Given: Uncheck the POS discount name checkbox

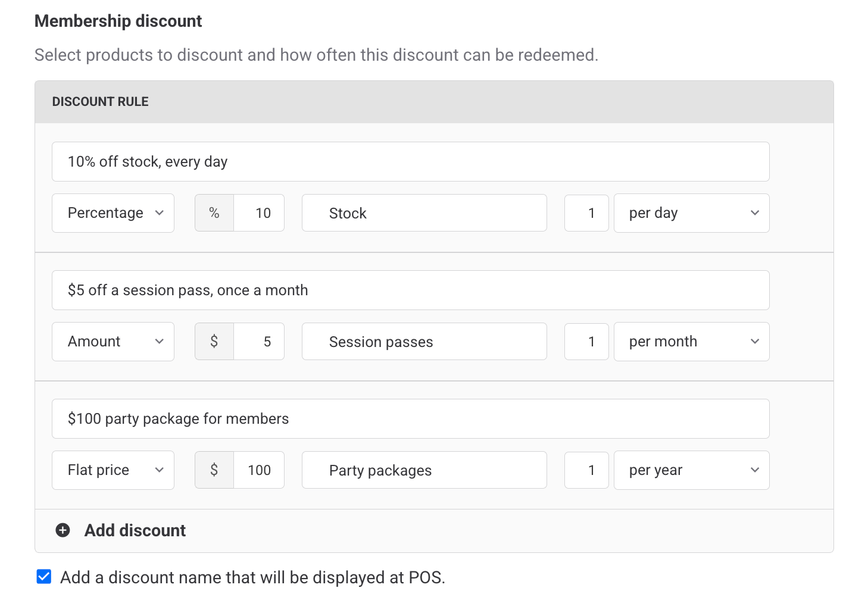Looking at the screenshot, I should point(44,577).
